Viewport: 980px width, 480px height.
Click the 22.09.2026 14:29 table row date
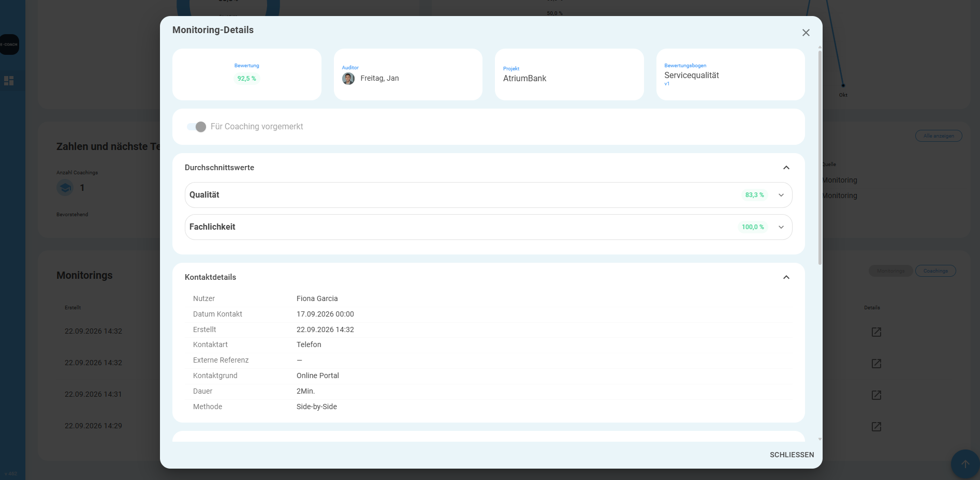pos(93,426)
